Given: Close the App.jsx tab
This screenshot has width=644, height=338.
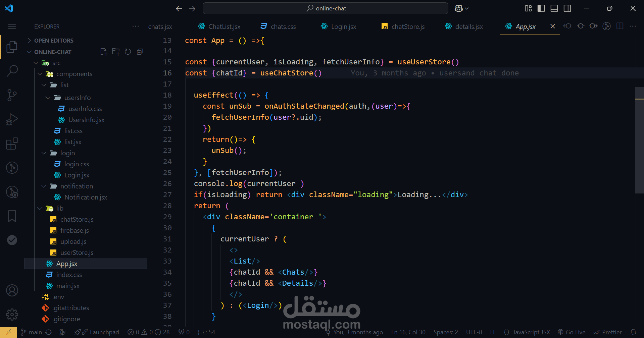Looking at the screenshot, I should click(553, 26).
